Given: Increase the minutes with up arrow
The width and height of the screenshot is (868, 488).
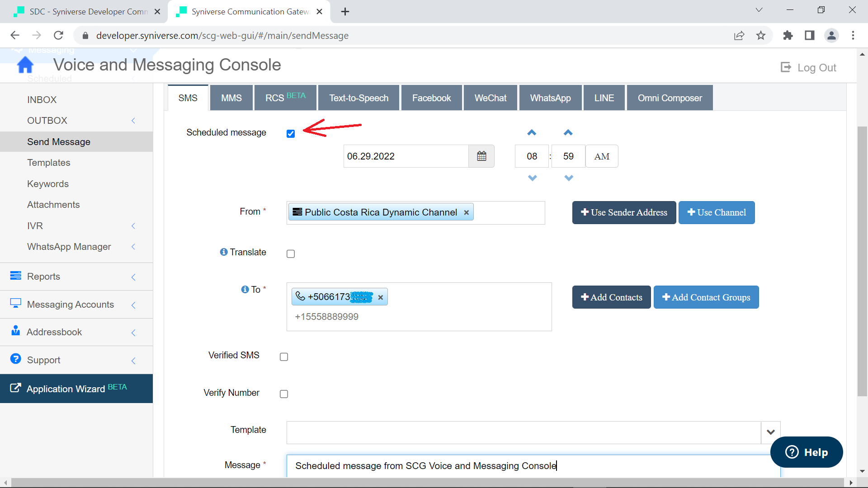Looking at the screenshot, I should (x=568, y=132).
